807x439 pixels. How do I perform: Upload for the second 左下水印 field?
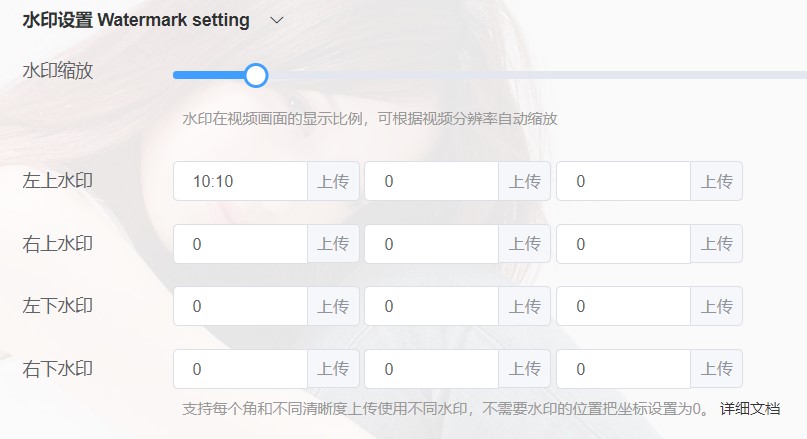525,306
